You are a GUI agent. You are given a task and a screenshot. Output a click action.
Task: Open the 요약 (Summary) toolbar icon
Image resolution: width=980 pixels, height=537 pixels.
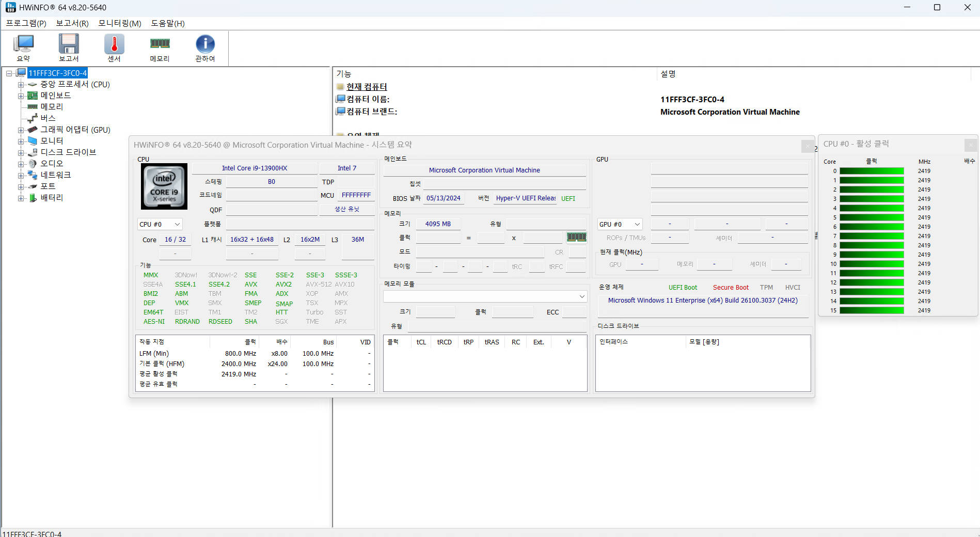pyautogui.click(x=23, y=44)
